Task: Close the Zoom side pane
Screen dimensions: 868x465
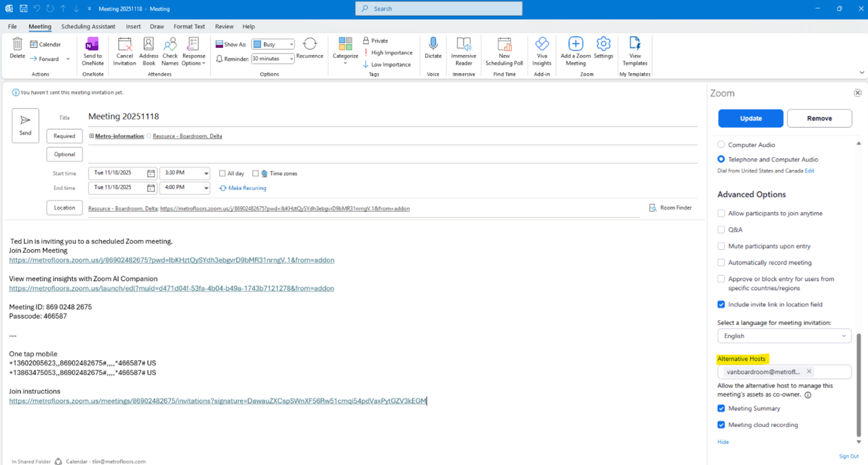Action: 857,93
